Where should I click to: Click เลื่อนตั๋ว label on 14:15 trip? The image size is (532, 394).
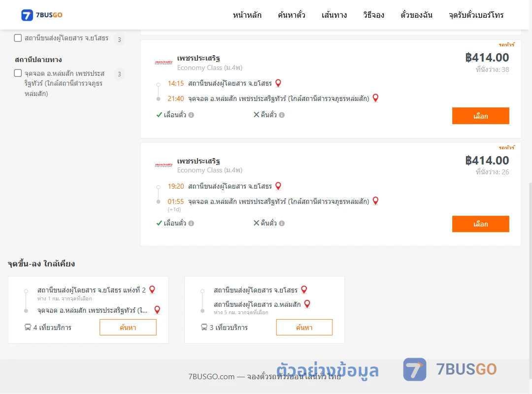tap(175, 115)
